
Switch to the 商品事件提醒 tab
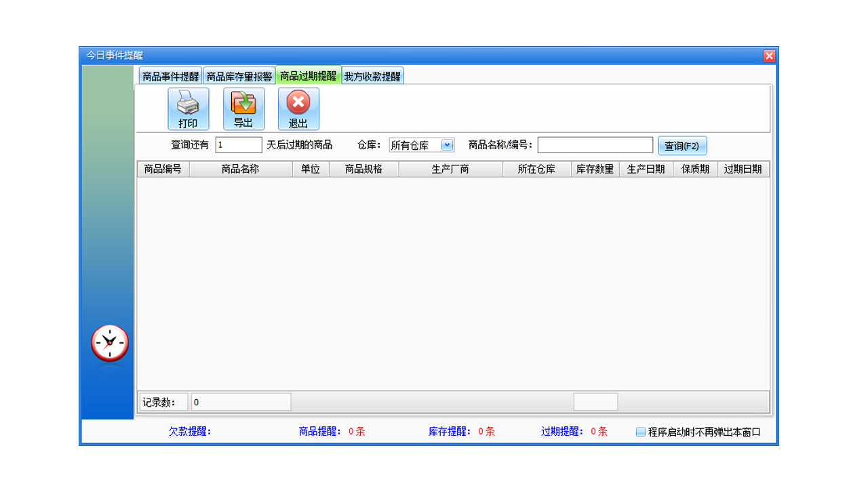tap(170, 75)
